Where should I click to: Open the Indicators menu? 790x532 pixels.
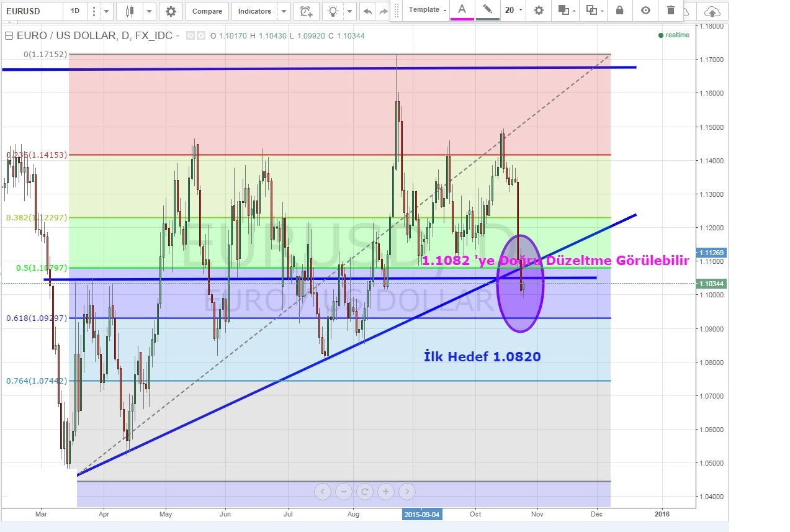254,11
